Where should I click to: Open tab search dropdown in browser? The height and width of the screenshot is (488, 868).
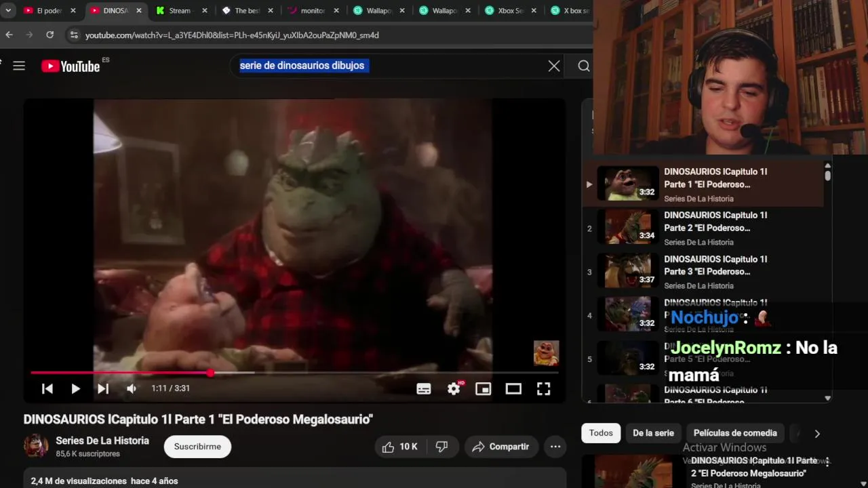click(8, 10)
